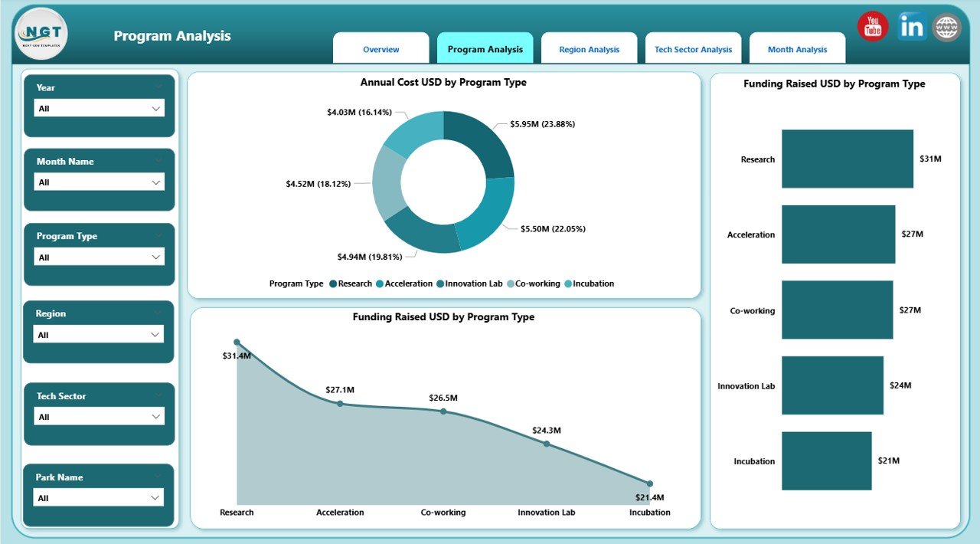Viewport: 980px width, 544px height.
Task: Open the Month Name dropdown
Action: pyautogui.click(x=100, y=182)
